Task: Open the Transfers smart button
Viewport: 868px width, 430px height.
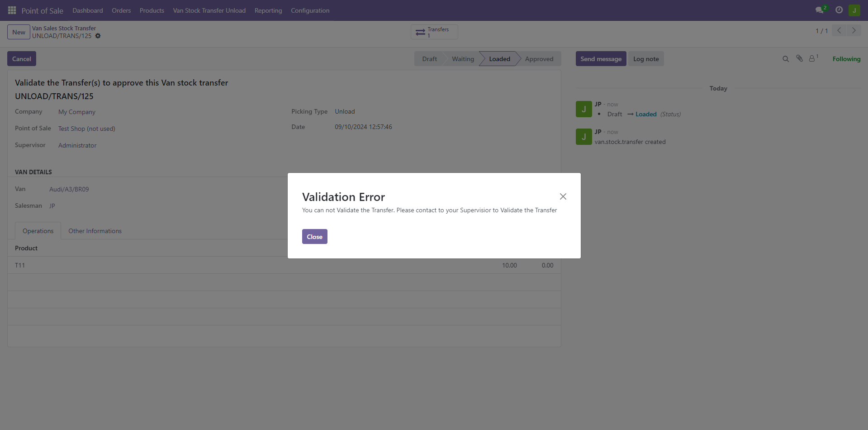Action: pyautogui.click(x=433, y=31)
